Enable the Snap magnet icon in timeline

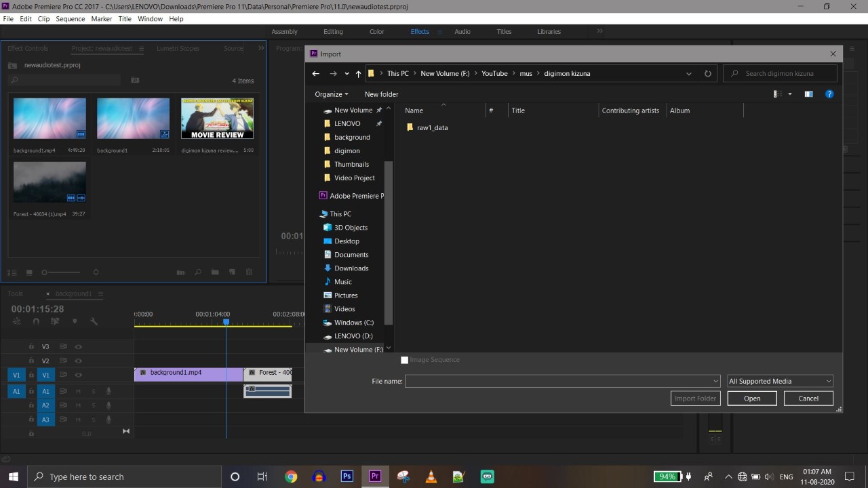(x=36, y=321)
